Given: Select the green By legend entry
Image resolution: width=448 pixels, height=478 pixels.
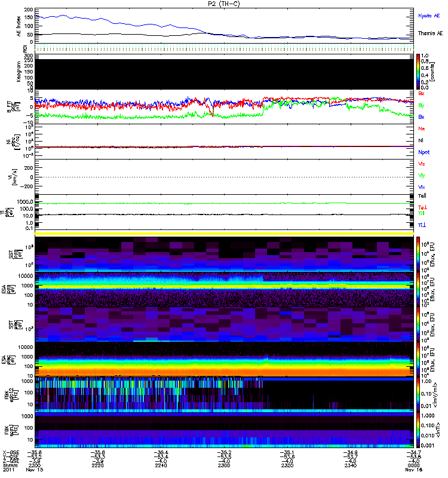Looking at the screenshot, I should pyautogui.click(x=422, y=105).
